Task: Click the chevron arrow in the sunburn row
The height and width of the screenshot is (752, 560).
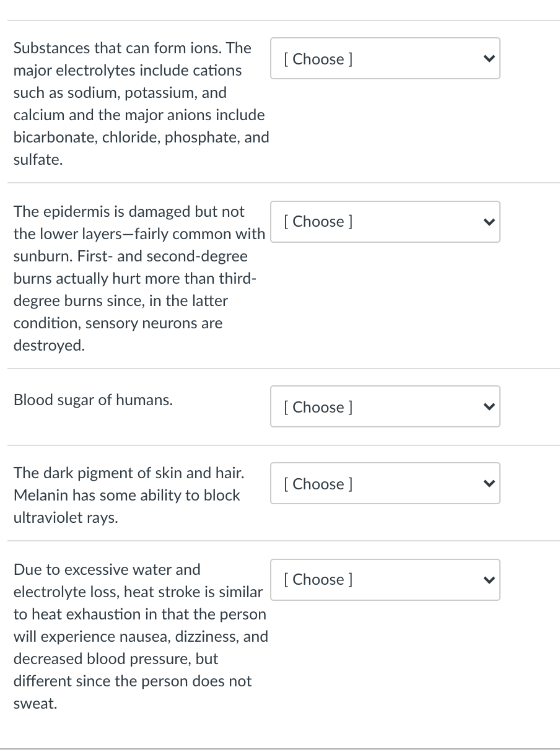Action: click(489, 221)
